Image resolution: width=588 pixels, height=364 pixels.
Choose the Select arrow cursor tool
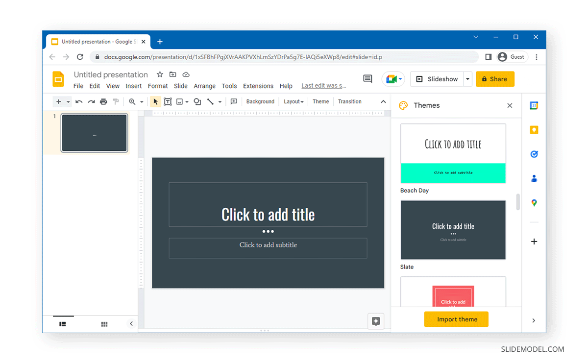(155, 101)
